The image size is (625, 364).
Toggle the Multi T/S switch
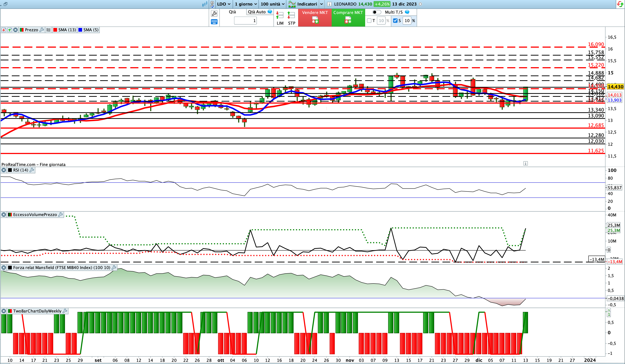(x=377, y=12)
